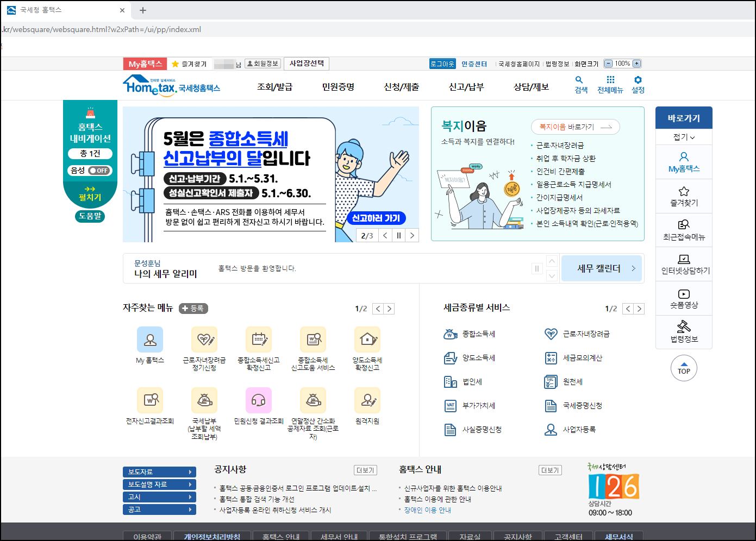756x541 pixels.
Task: Click the browser address bar URL
Action: pos(102,29)
